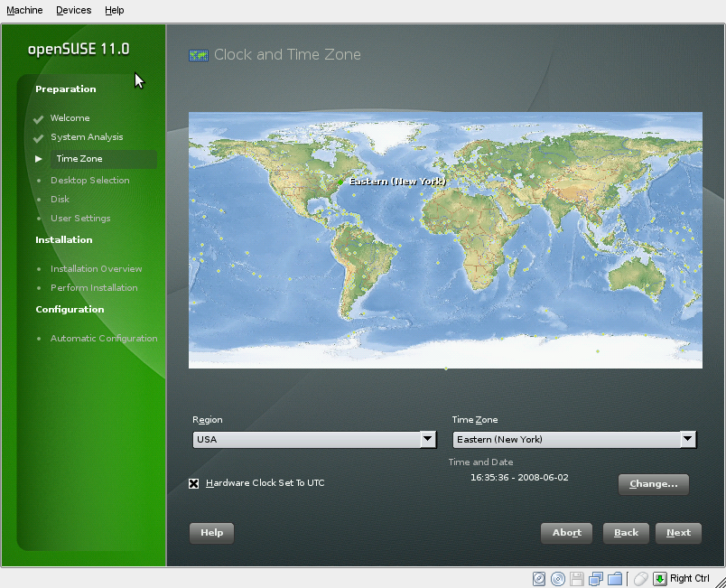Click the Next button
The height and width of the screenshot is (588, 726).
[678, 533]
